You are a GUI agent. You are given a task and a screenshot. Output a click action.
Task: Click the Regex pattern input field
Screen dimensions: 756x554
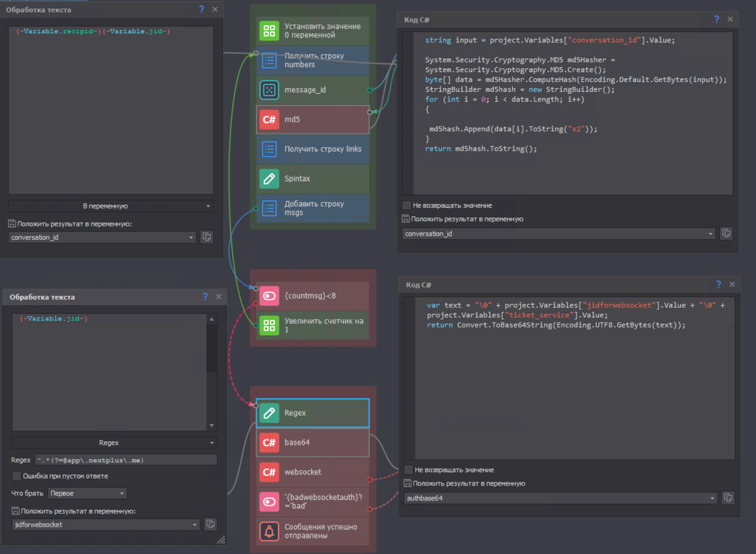click(126, 460)
